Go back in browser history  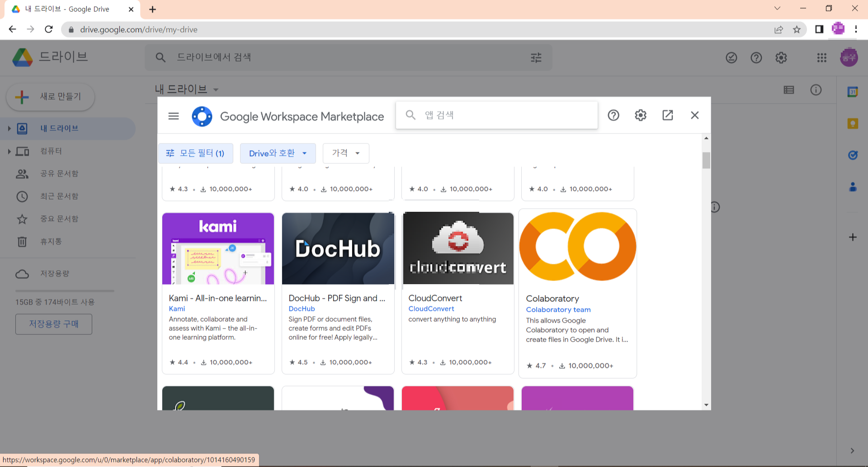point(12,29)
